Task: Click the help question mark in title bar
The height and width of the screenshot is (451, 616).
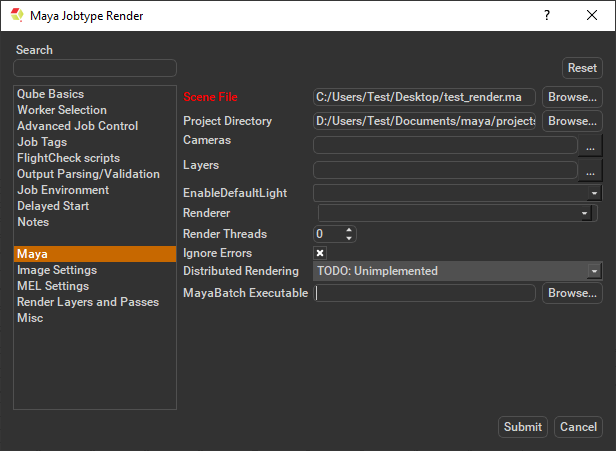Action: [547, 15]
